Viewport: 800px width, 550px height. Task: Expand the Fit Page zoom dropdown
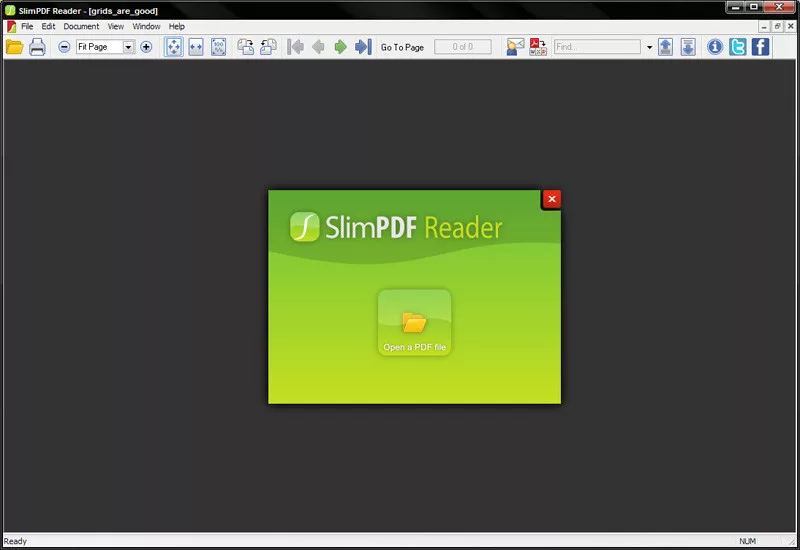(128, 47)
